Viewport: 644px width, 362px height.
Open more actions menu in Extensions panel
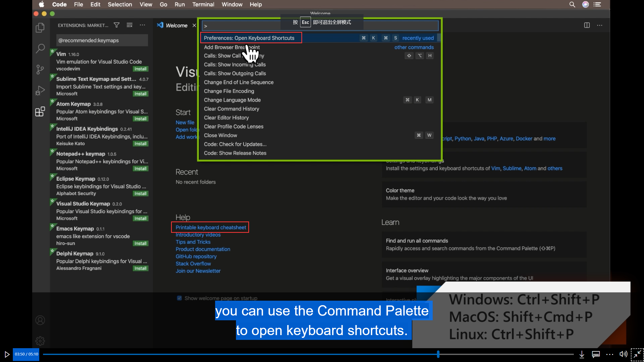[x=142, y=25]
